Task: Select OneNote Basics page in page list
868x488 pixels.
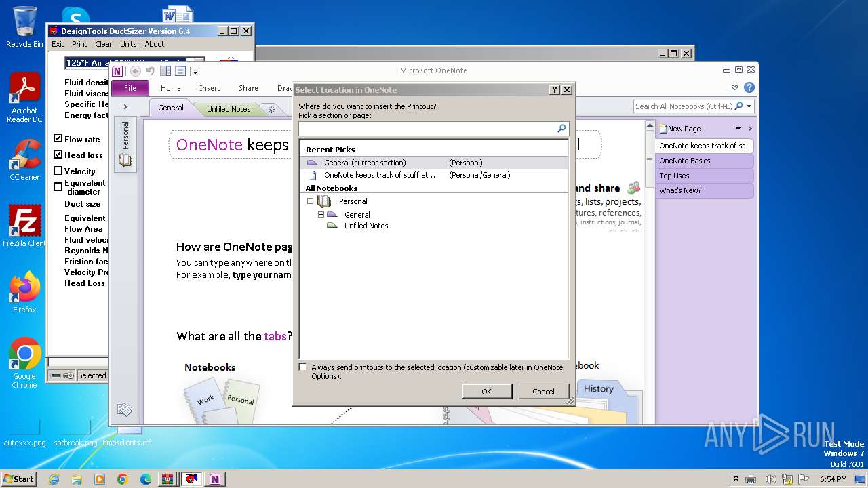Action: (x=705, y=161)
